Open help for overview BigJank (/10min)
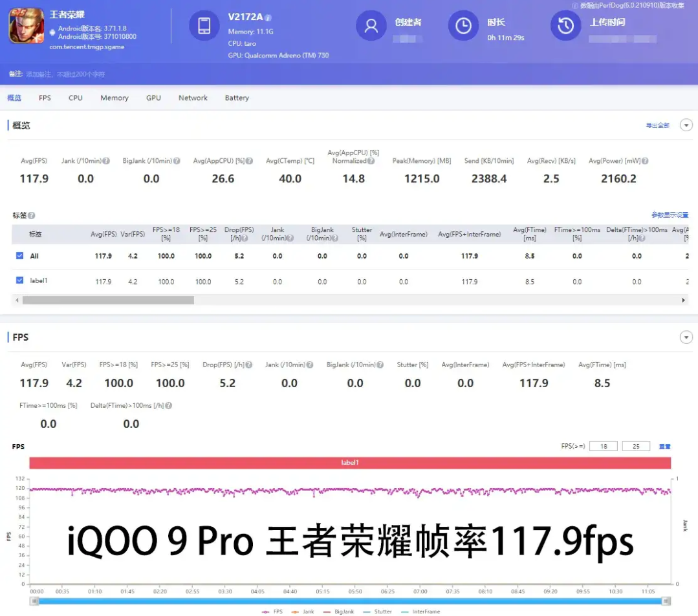698x616 pixels. (177, 161)
